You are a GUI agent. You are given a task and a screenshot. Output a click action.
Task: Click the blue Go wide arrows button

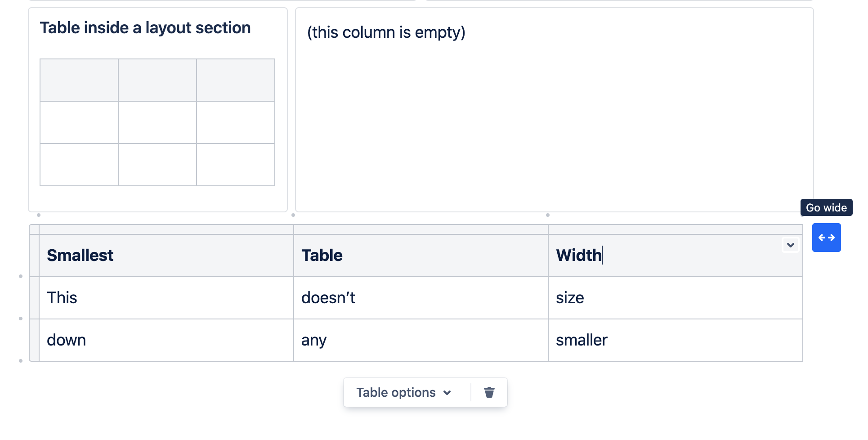point(826,238)
